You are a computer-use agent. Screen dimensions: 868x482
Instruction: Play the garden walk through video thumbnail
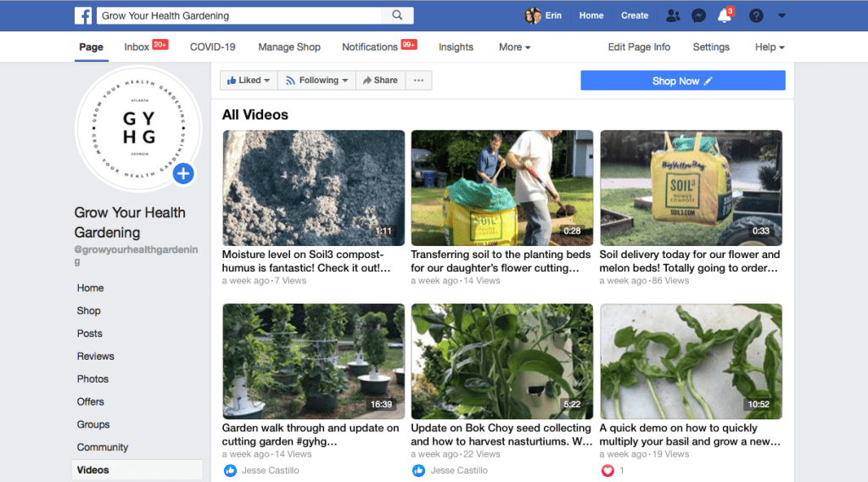click(313, 361)
